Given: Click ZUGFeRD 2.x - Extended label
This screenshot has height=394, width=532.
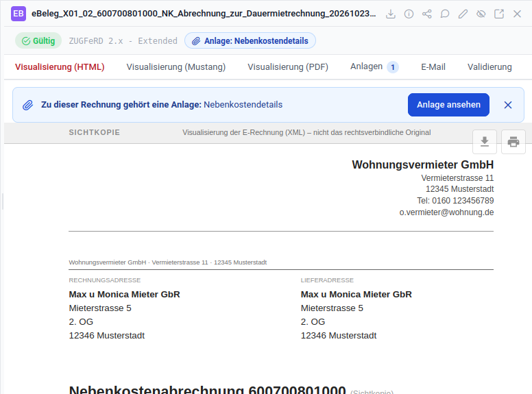Looking at the screenshot, I should [x=123, y=40].
